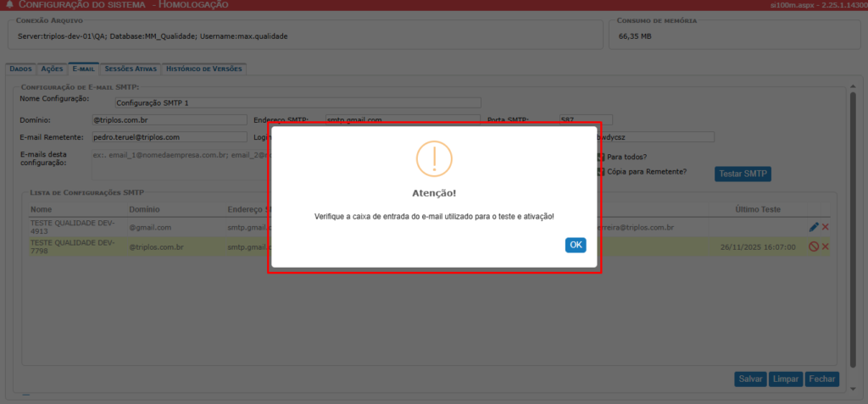
Task: Click the Limpar button
Action: pos(786,379)
